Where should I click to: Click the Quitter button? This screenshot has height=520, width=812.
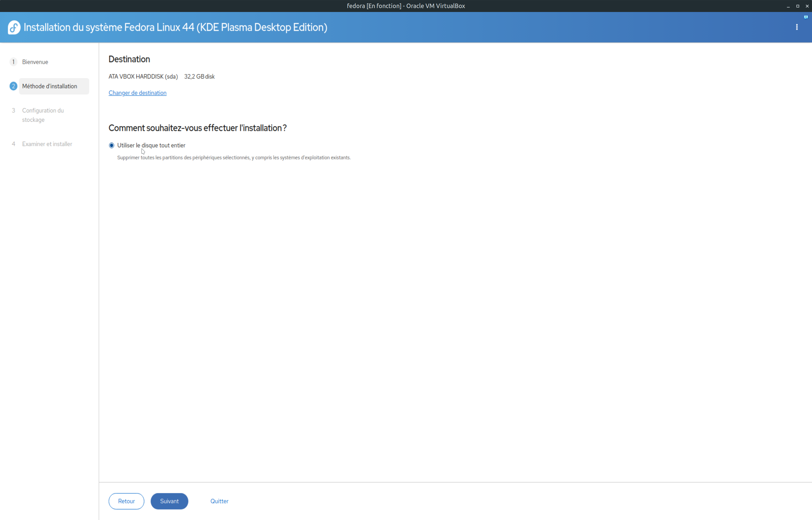219,501
